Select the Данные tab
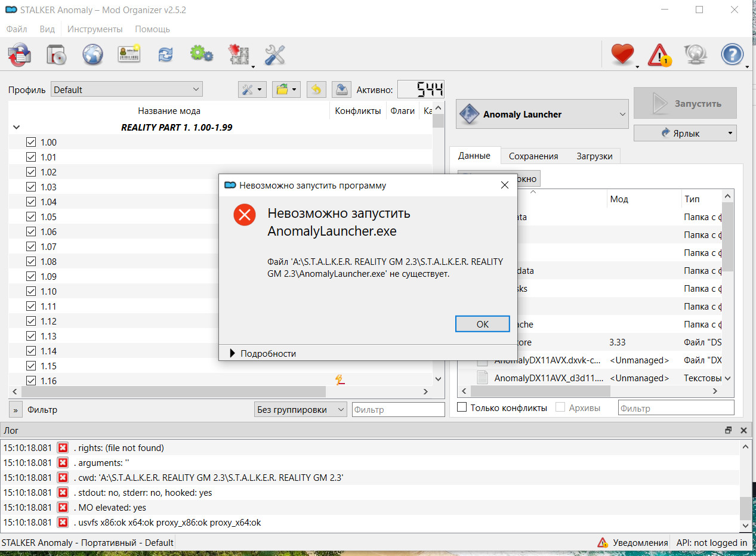 coord(474,155)
